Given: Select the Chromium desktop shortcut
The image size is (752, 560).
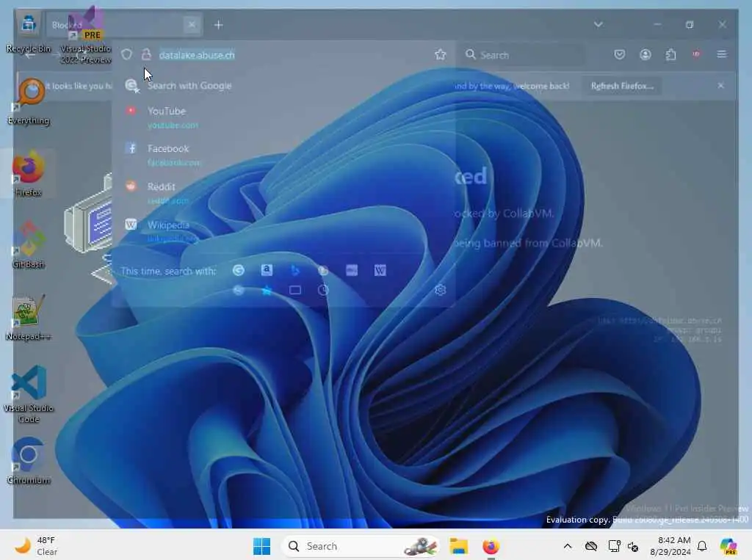Looking at the screenshot, I should pyautogui.click(x=29, y=461).
